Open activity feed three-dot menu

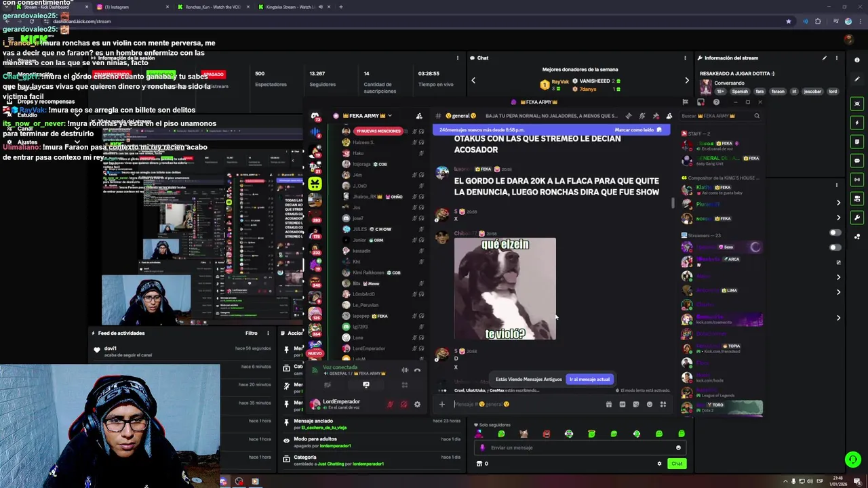click(268, 333)
